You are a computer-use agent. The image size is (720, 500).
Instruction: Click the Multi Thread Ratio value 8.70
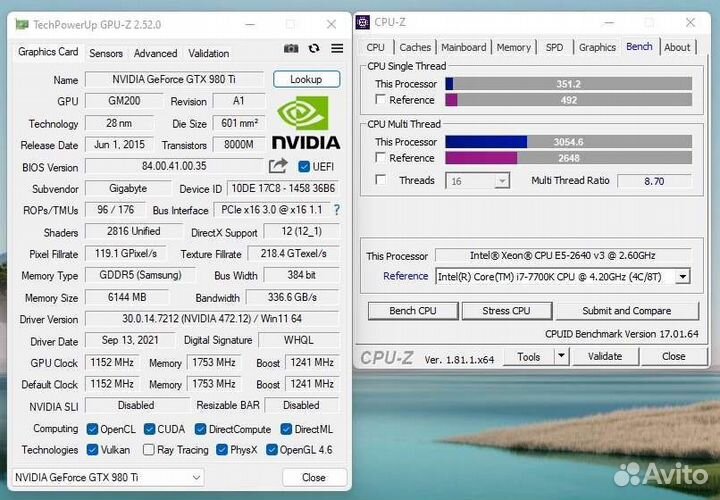[x=654, y=181]
